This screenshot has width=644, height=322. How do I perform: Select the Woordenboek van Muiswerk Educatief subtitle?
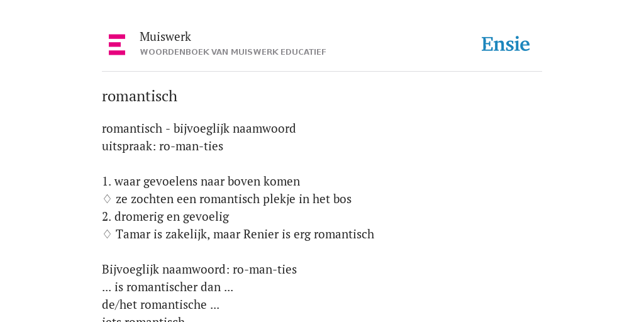pos(233,52)
